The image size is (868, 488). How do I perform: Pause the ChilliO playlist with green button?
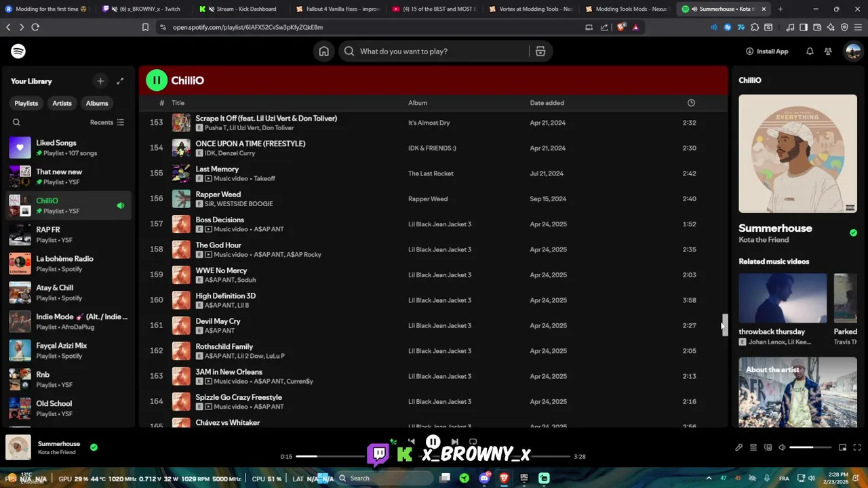[157, 80]
